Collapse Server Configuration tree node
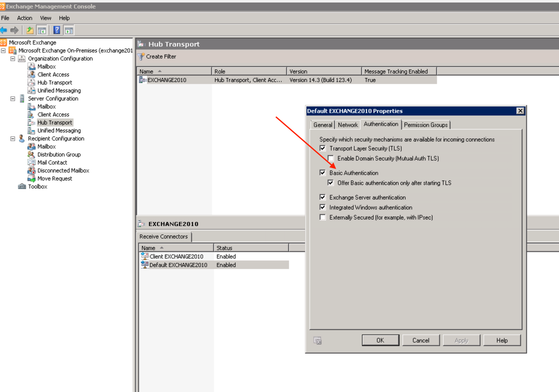The height and width of the screenshot is (392, 559). [x=13, y=98]
